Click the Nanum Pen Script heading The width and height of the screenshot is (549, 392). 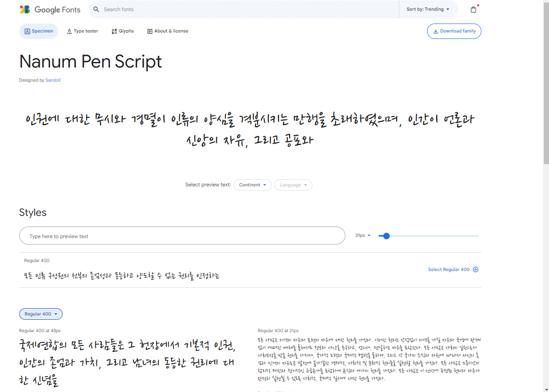pos(91,62)
